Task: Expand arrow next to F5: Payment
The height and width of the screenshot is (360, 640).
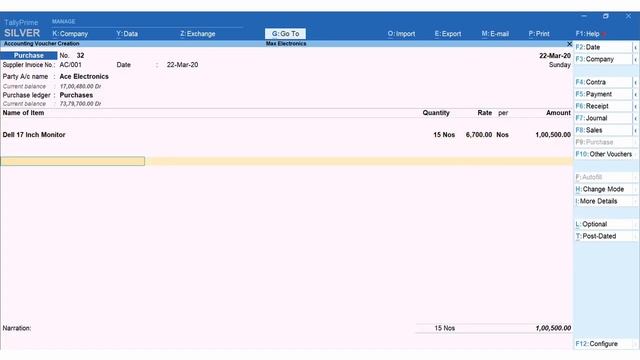Action: click(636, 95)
